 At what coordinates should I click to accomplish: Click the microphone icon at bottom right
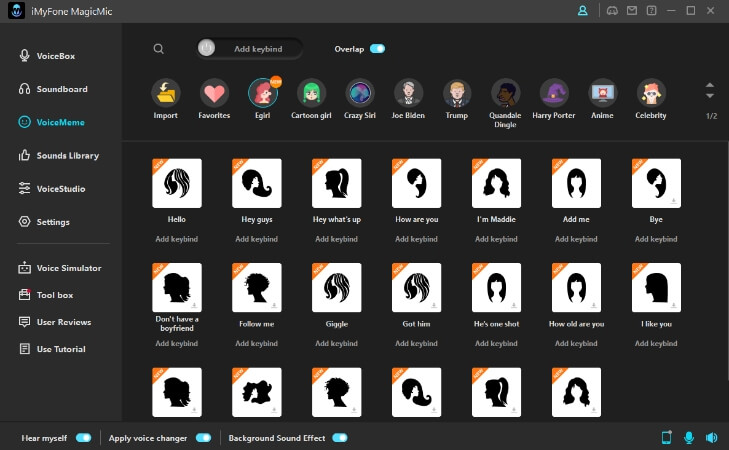(689, 437)
